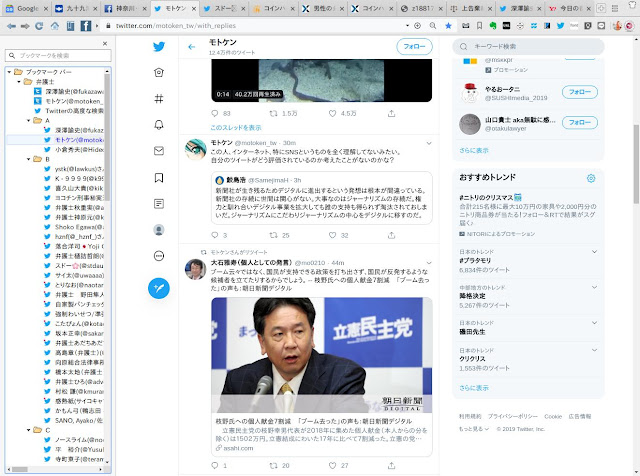Open the Lists icon in Twitter sidebar

tap(159, 203)
